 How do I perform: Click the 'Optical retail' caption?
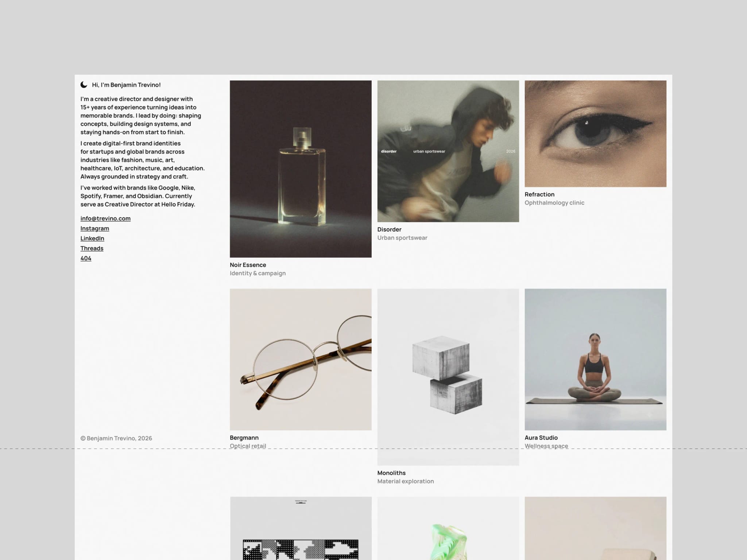248,446
